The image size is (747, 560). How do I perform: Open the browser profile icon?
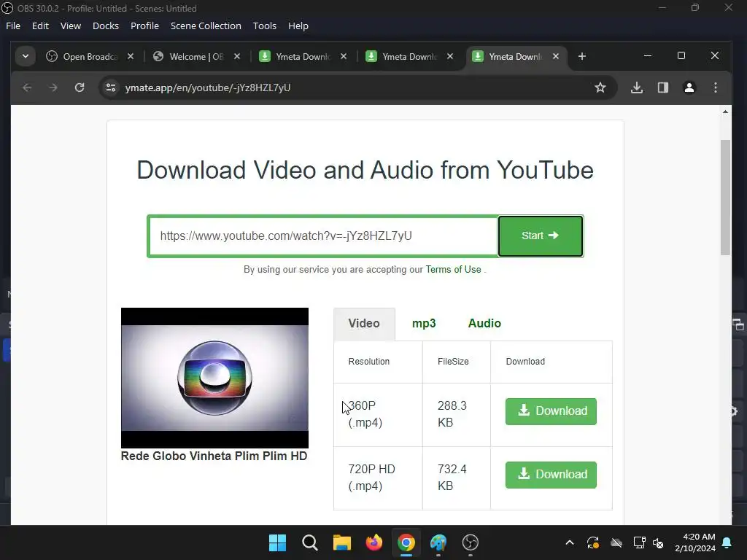click(689, 87)
